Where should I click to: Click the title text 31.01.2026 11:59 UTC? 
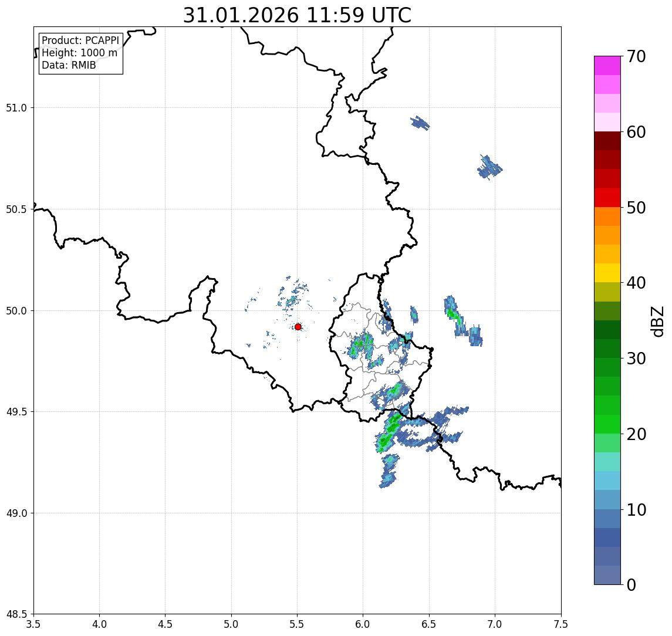click(297, 15)
